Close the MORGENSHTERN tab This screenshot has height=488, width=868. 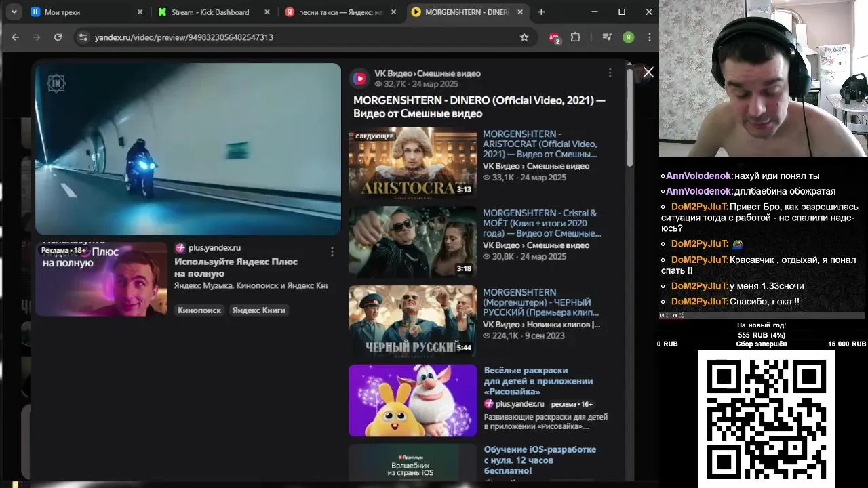(x=520, y=12)
